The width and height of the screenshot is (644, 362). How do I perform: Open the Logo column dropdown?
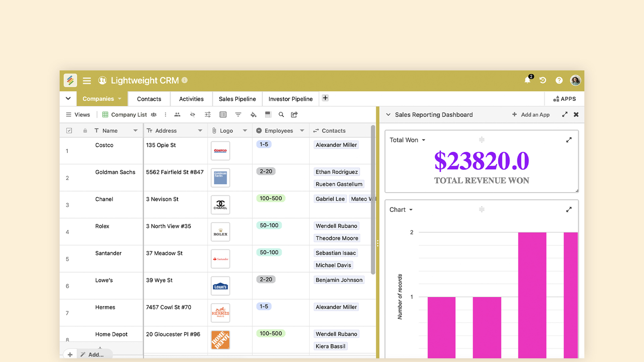[245, 131]
